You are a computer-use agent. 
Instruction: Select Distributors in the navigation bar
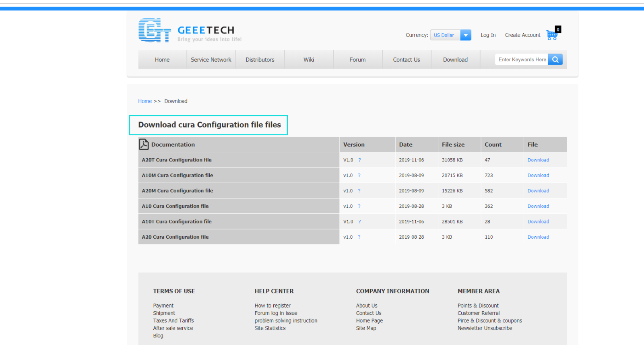tap(260, 60)
